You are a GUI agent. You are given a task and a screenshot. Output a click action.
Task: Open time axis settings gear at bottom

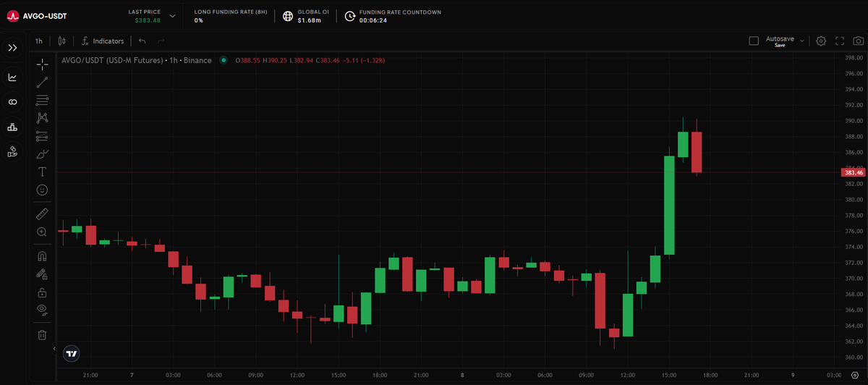(854, 375)
